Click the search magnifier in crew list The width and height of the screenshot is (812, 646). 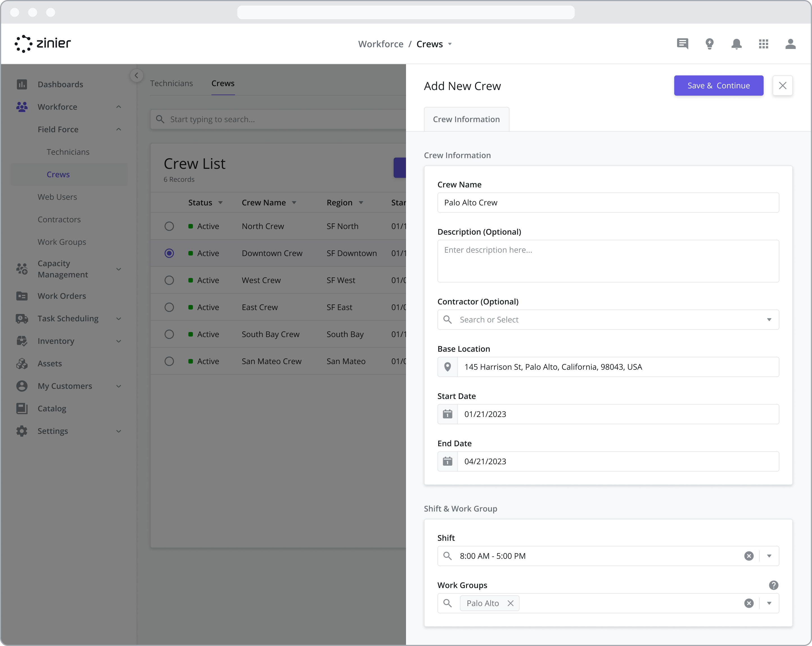160,119
